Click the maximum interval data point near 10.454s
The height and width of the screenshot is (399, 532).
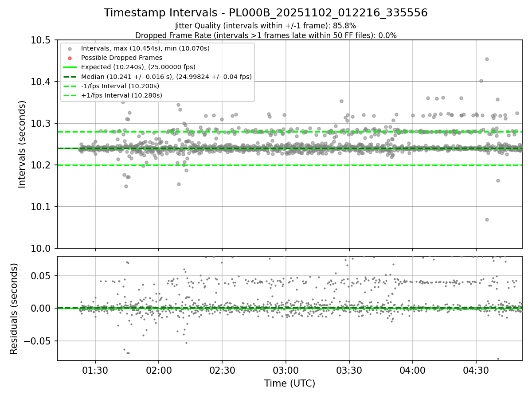[x=487, y=59]
